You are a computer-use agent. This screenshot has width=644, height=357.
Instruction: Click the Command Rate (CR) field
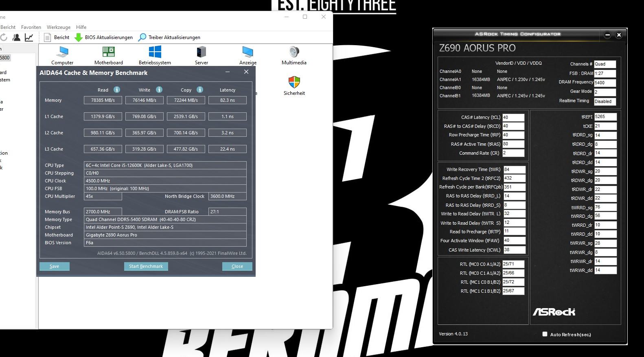coord(513,153)
